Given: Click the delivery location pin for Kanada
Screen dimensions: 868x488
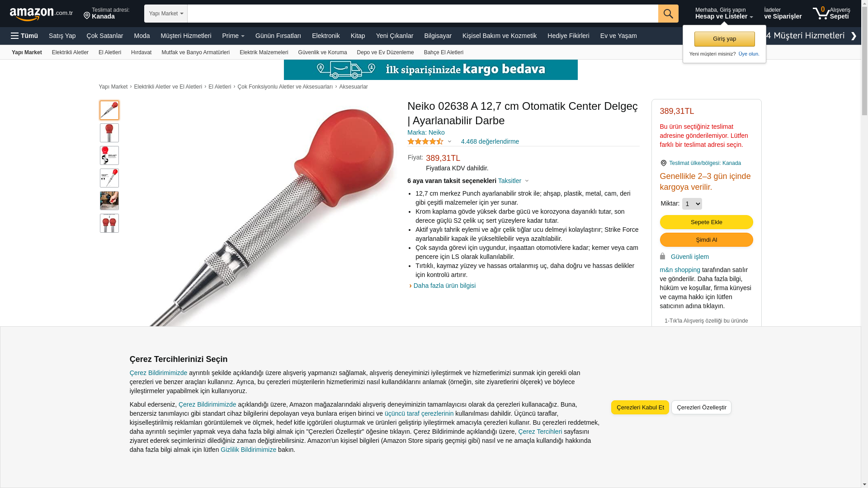Looking at the screenshot, I should tap(87, 16).
